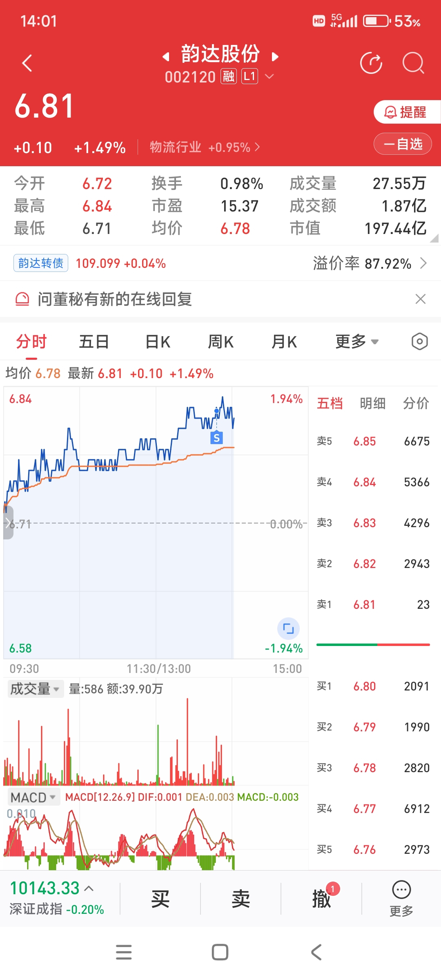Switch to 日K chart tab
The image size is (441, 980).
[x=158, y=342]
